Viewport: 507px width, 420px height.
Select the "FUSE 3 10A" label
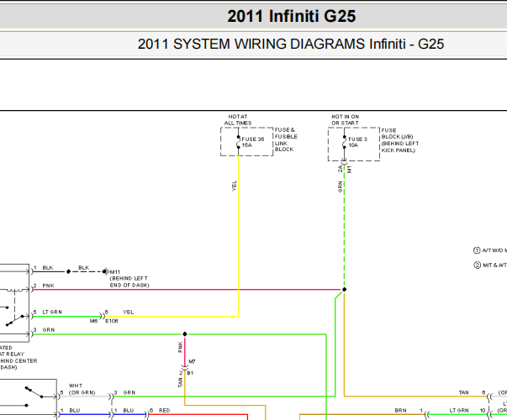pyautogui.click(x=357, y=142)
